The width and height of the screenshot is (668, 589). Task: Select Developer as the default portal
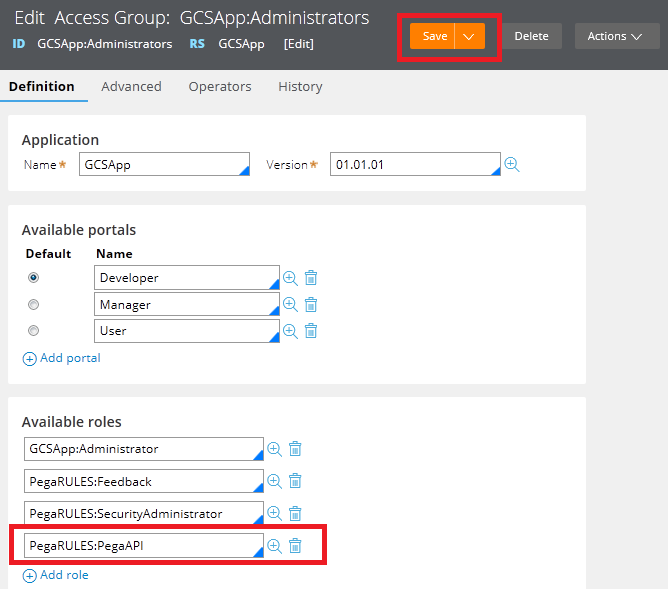pos(33,278)
